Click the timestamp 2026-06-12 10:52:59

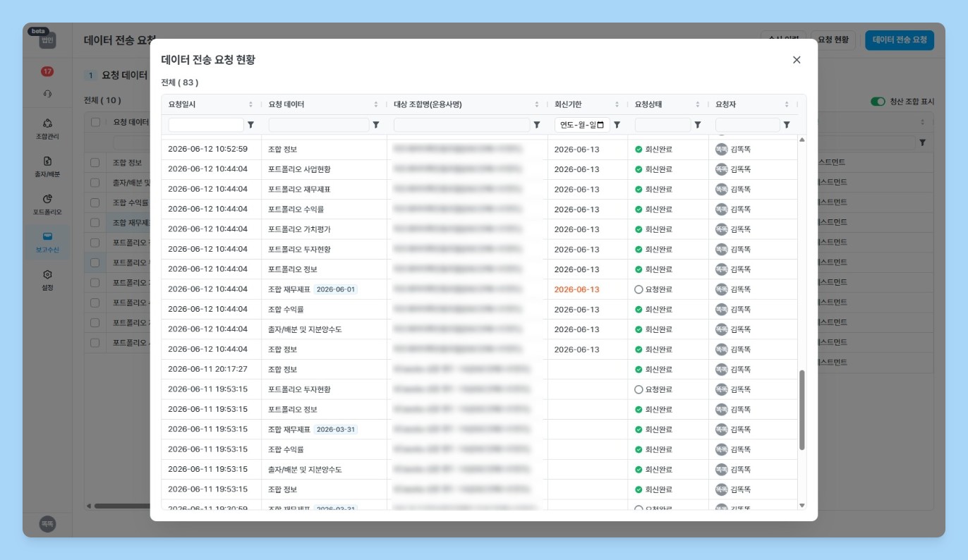(208, 150)
